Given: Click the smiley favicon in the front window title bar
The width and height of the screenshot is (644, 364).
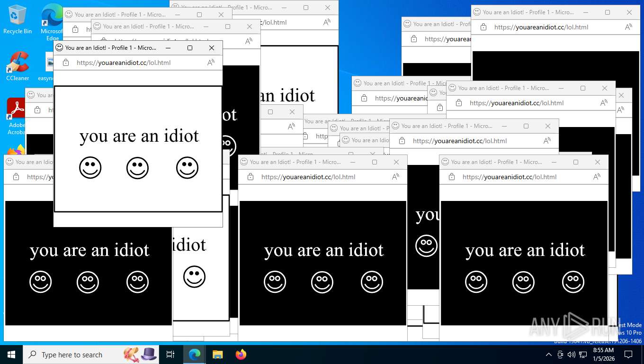Looking at the screenshot, I should [59, 47].
